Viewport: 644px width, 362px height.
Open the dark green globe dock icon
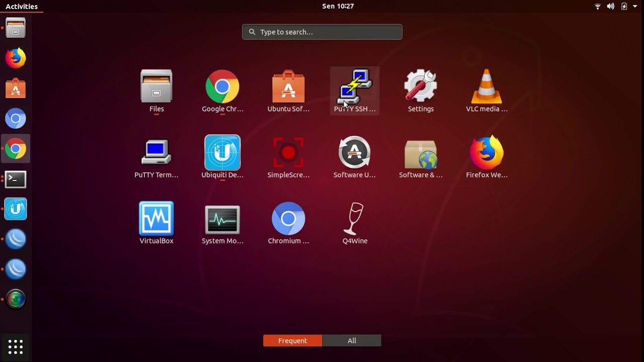point(16,300)
